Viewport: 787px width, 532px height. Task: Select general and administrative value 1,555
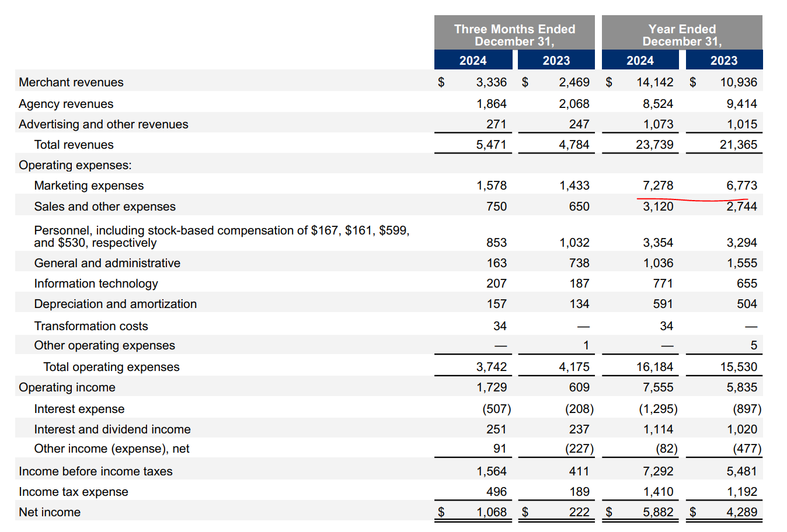pos(741,263)
